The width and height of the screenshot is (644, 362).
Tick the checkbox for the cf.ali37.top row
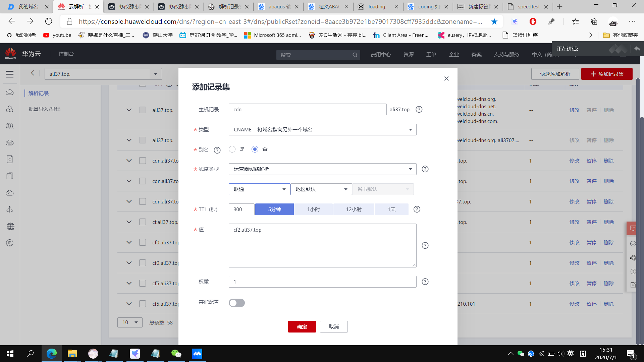pos(143,222)
